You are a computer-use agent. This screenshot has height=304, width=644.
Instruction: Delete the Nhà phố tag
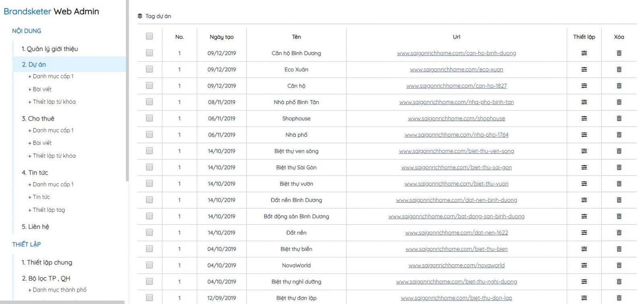click(x=619, y=135)
